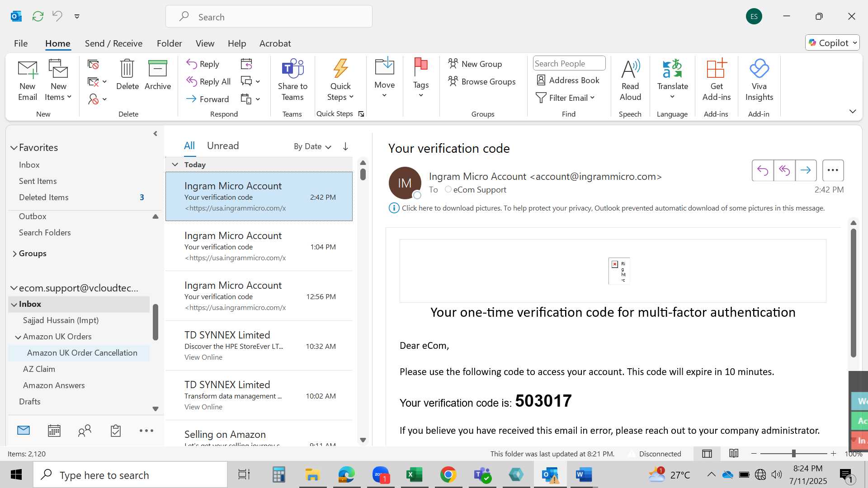Reply to the selected email
The width and height of the screenshot is (868, 488).
203,64
